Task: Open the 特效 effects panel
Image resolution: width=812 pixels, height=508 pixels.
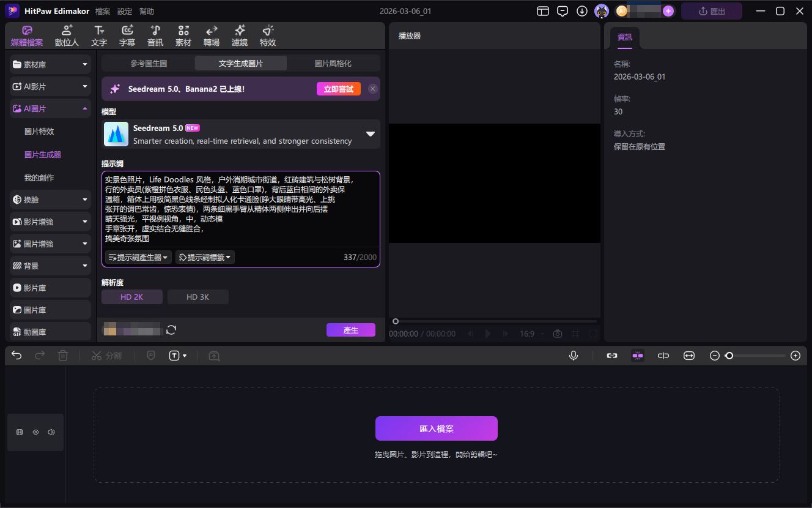Action: pos(268,35)
